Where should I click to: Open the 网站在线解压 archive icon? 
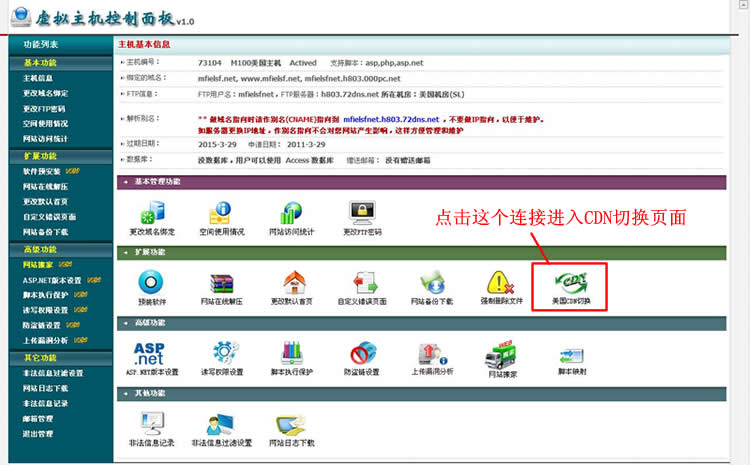(219, 283)
